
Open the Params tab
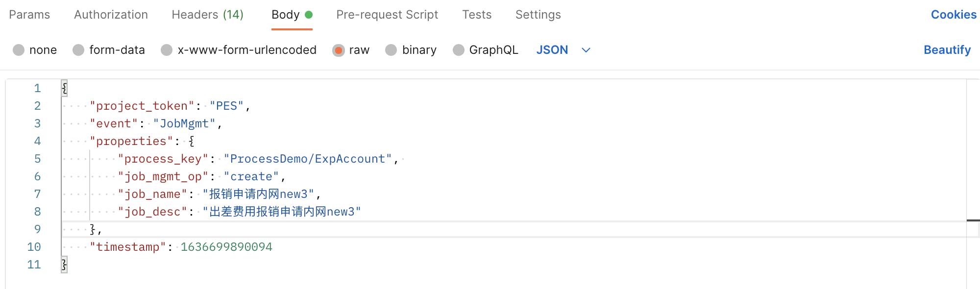tap(29, 15)
